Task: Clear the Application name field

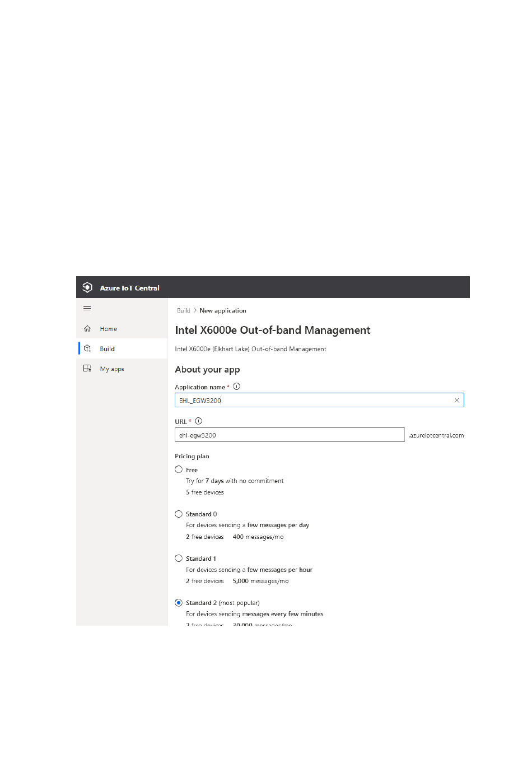Action: coord(457,400)
